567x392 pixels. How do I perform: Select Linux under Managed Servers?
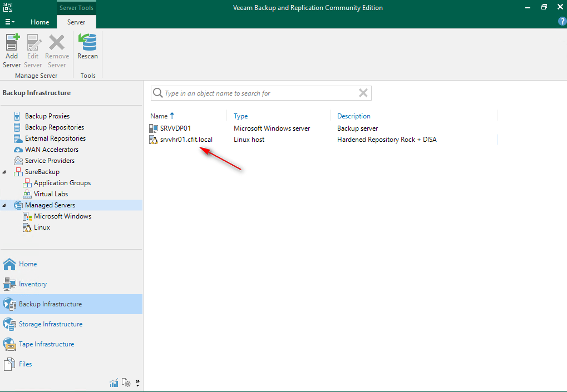point(42,227)
